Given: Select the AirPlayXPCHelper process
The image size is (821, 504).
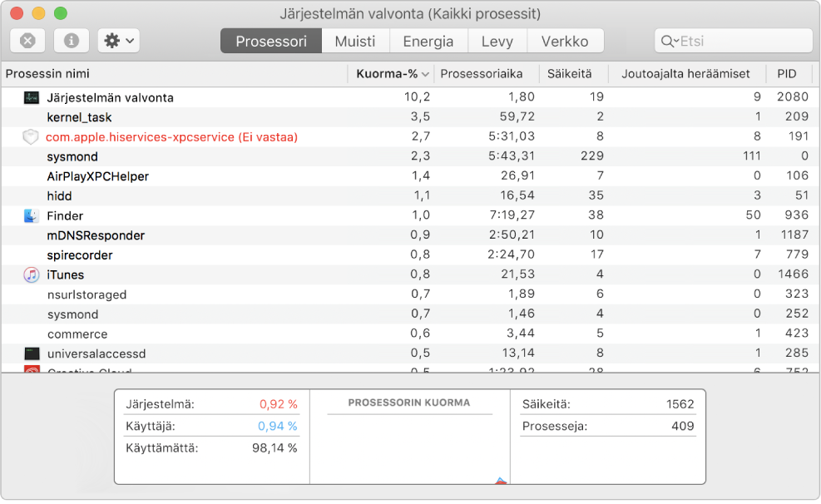Looking at the screenshot, I should (x=411, y=176).
